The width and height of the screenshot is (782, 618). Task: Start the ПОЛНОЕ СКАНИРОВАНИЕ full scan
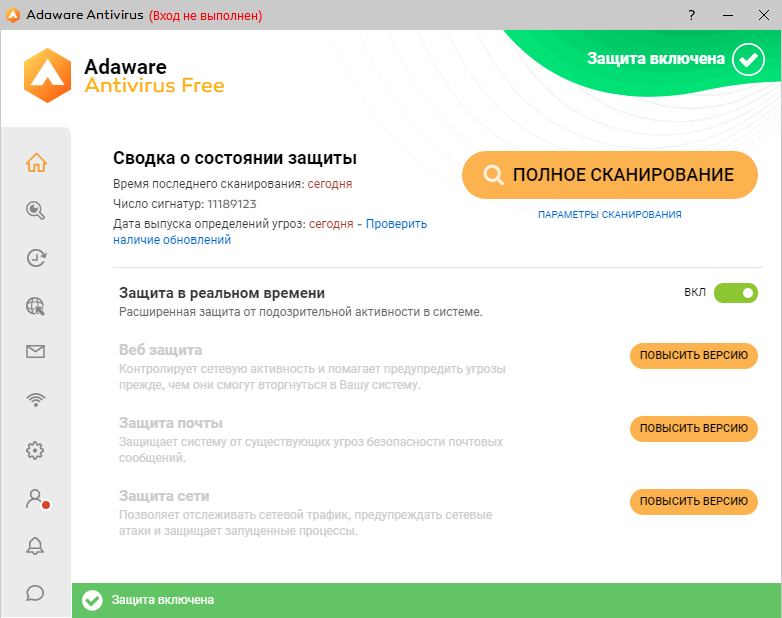(x=609, y=175)
